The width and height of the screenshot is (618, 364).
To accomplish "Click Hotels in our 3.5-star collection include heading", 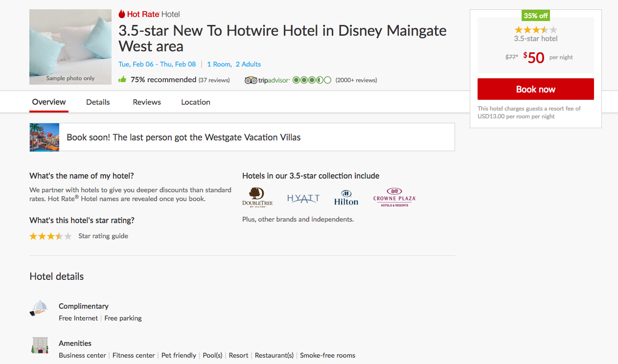I will click(311, 176).
